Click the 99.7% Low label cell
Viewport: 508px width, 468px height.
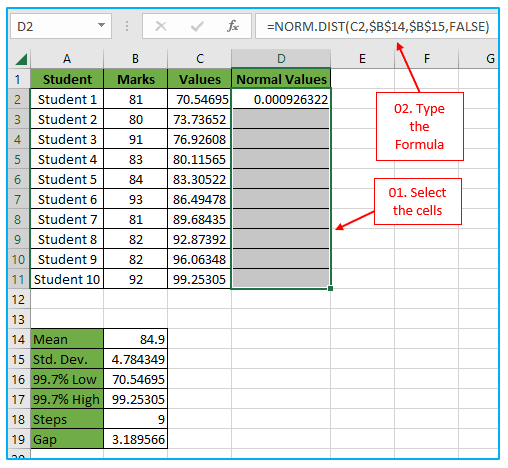(67, 379)
